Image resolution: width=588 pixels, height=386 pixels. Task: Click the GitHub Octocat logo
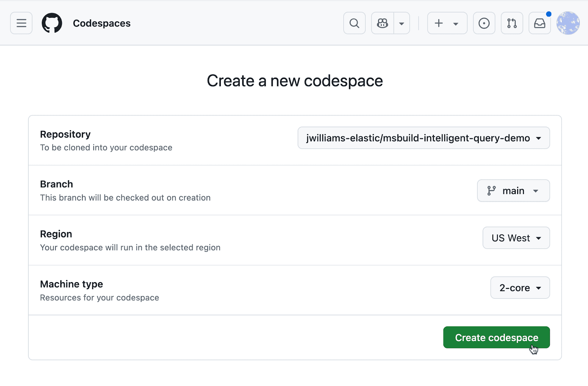tap(52, 23)
